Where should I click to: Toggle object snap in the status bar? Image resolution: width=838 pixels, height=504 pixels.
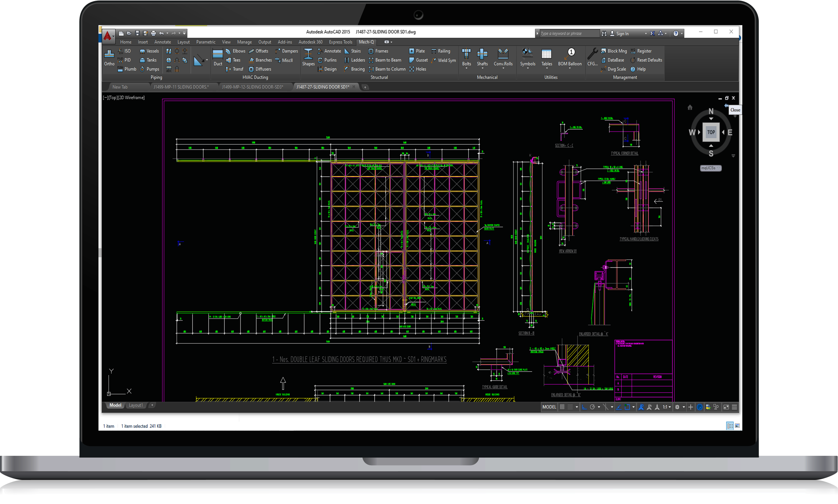point(627,407)
